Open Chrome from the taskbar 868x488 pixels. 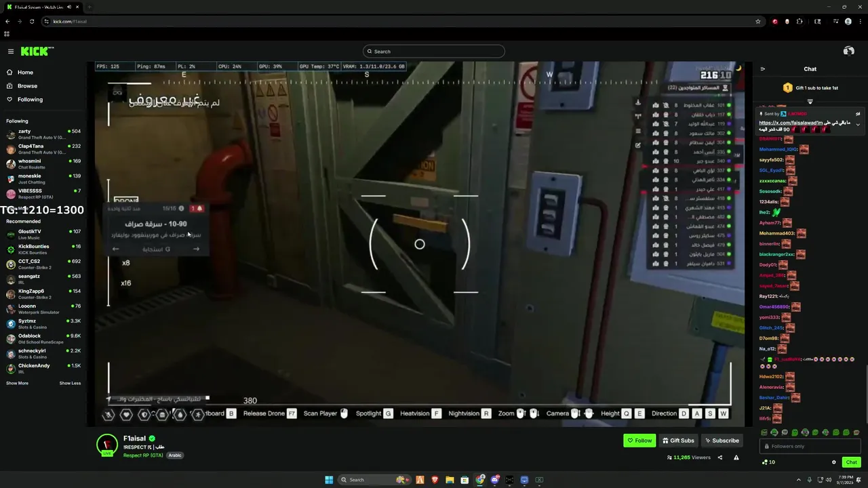point(480,480)
